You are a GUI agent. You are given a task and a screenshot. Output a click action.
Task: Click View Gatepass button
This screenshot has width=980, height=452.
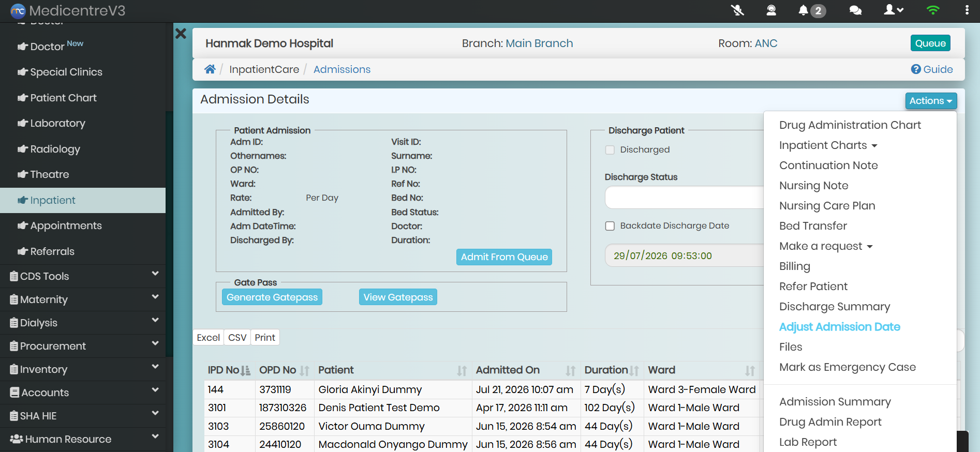[x=398, y=297]
